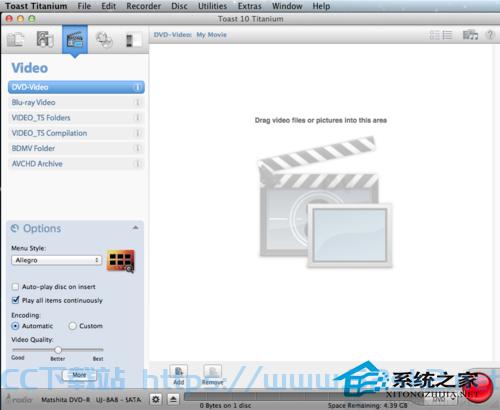Enable Auto-play disc on insert
Image resolution: width=500 pixels, height=410 pixels.
click(x=15, y=287)
